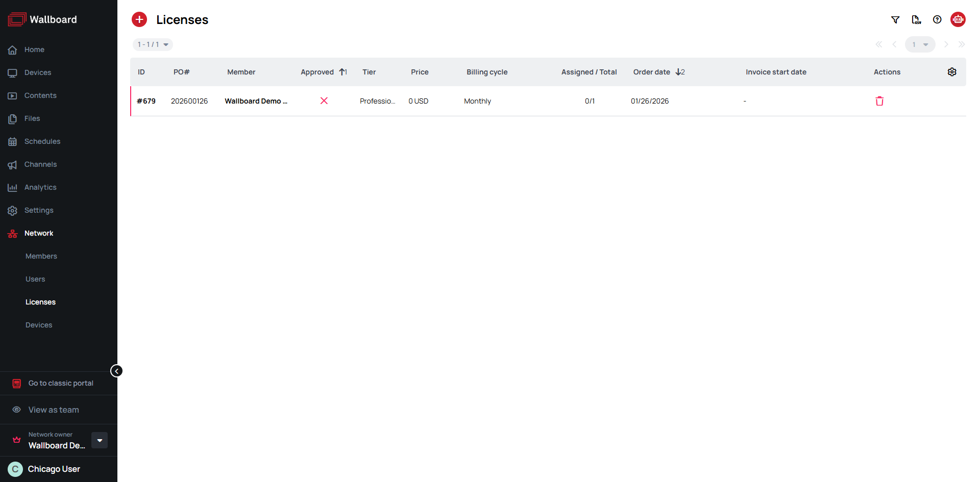Collapse the sidebar with chevron toggle
This screenshot has width=980, height=482.
[x=116, y=371]
